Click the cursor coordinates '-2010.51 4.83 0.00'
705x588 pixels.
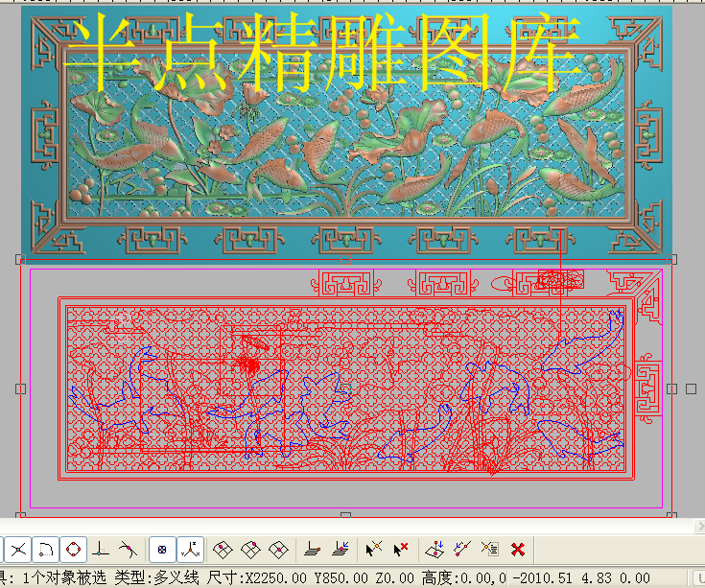[581, 577]
